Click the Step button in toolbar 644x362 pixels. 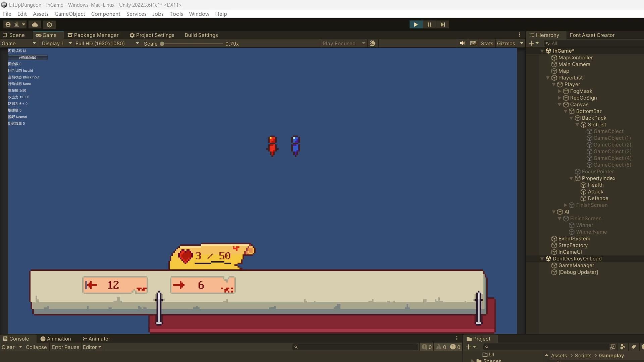pos(442,24)
